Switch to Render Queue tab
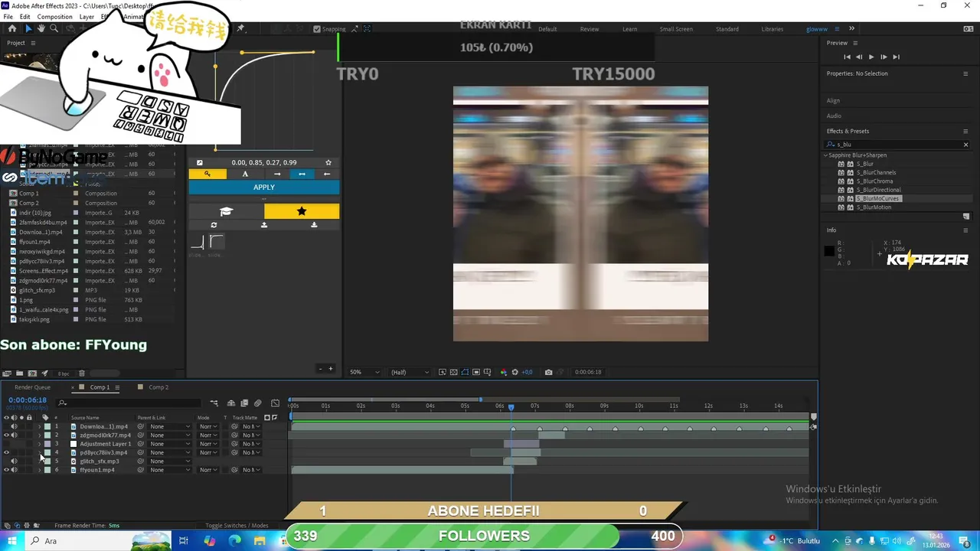 coord(32,387)
